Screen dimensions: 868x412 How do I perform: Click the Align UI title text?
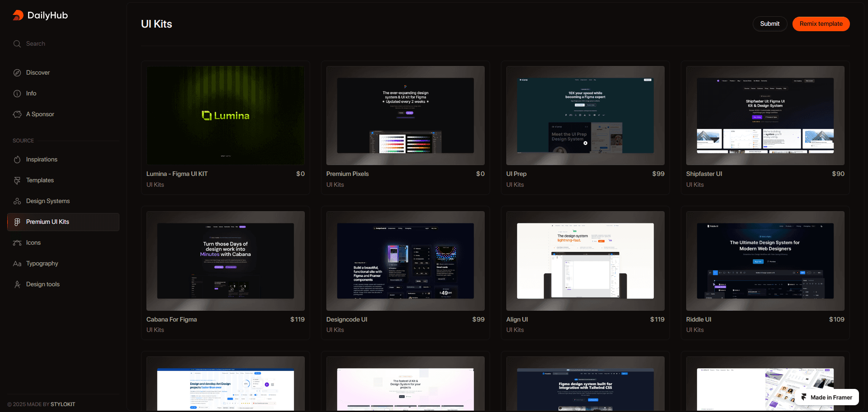[x=517, y=320]
